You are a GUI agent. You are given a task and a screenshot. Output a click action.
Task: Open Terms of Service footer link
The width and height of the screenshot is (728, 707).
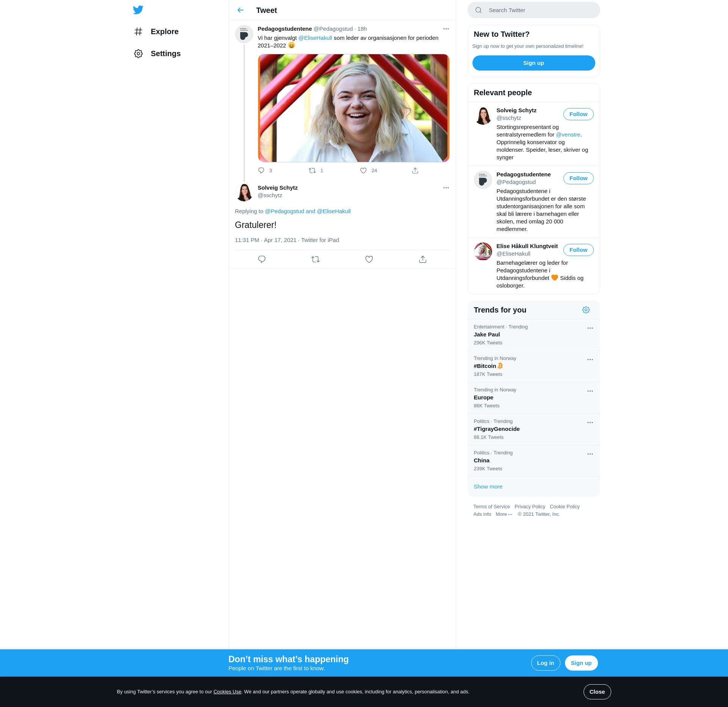[491, 507]
